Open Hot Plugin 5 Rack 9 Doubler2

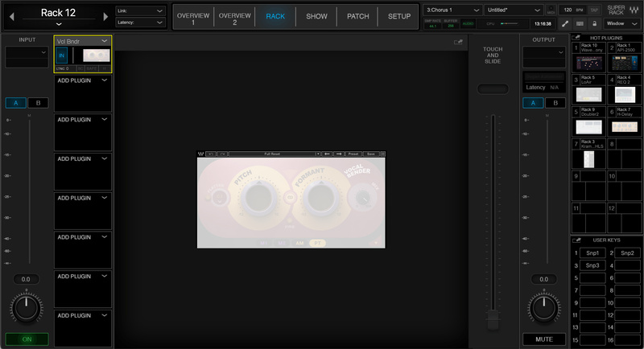[589, 127]
